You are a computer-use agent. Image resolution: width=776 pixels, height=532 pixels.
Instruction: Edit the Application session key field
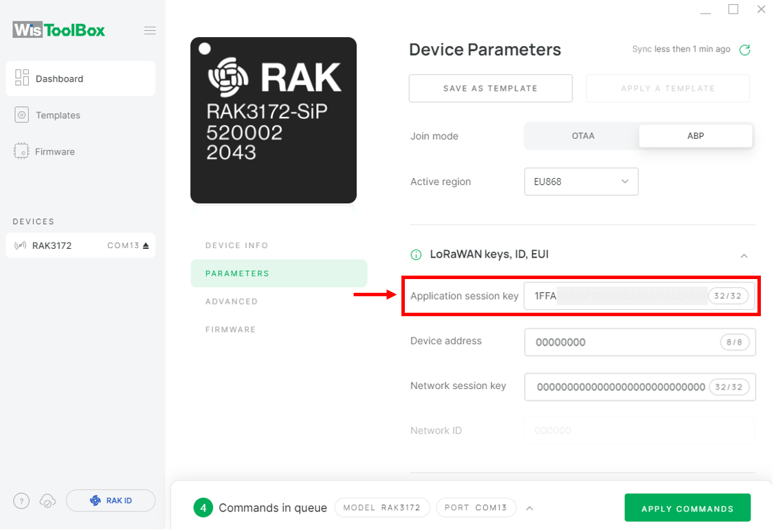[x=639, y=296]
